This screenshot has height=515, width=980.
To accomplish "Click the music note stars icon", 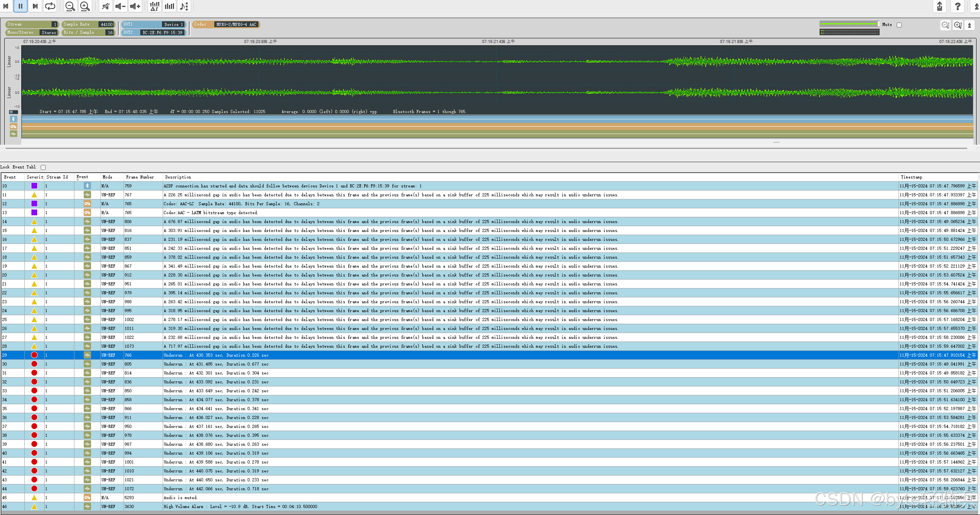I will [x=184, y=6].
